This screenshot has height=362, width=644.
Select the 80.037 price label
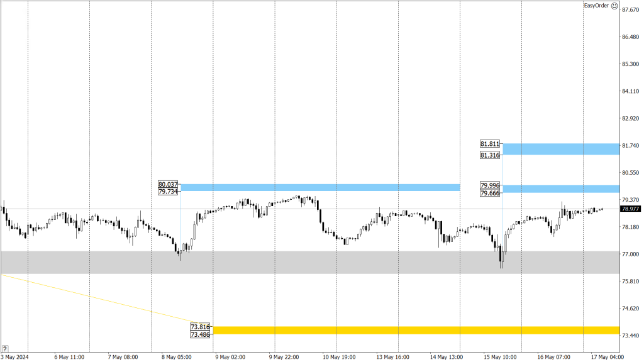[168, 185]
